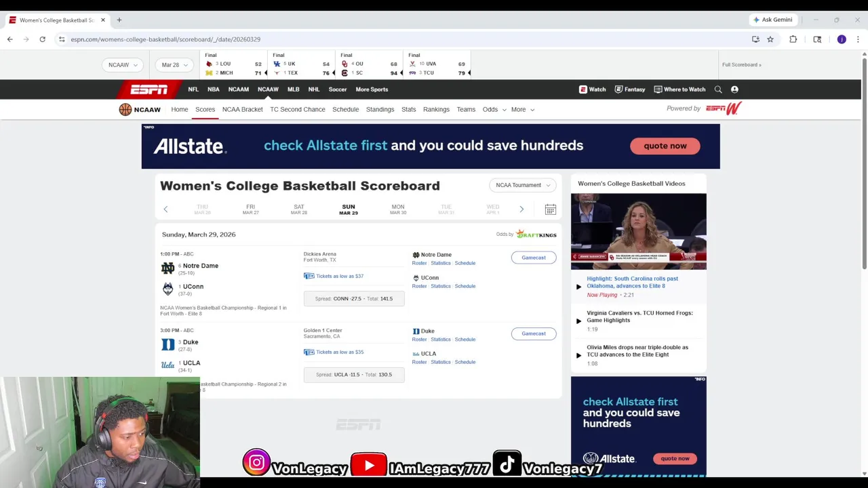
Task: Open the user profile icon on ESPN
Action: click(x=734, y=89)
